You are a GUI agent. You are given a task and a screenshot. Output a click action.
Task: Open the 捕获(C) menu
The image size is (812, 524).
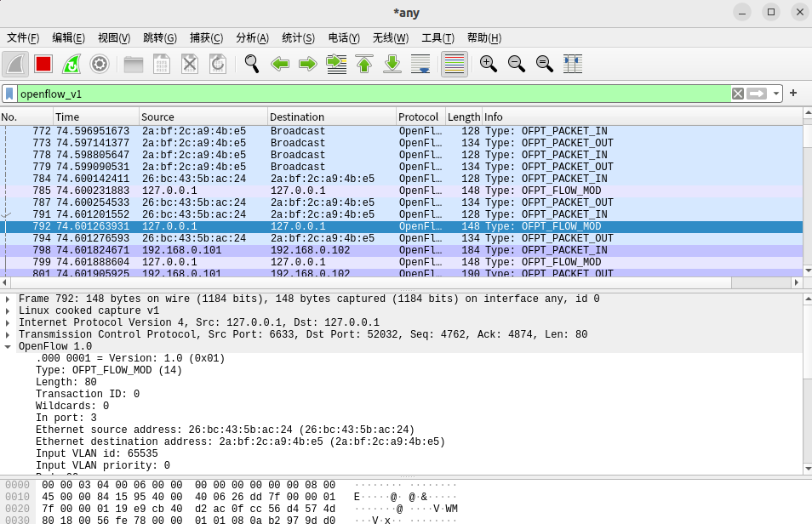pyautogui.click(x=206, y=37)
